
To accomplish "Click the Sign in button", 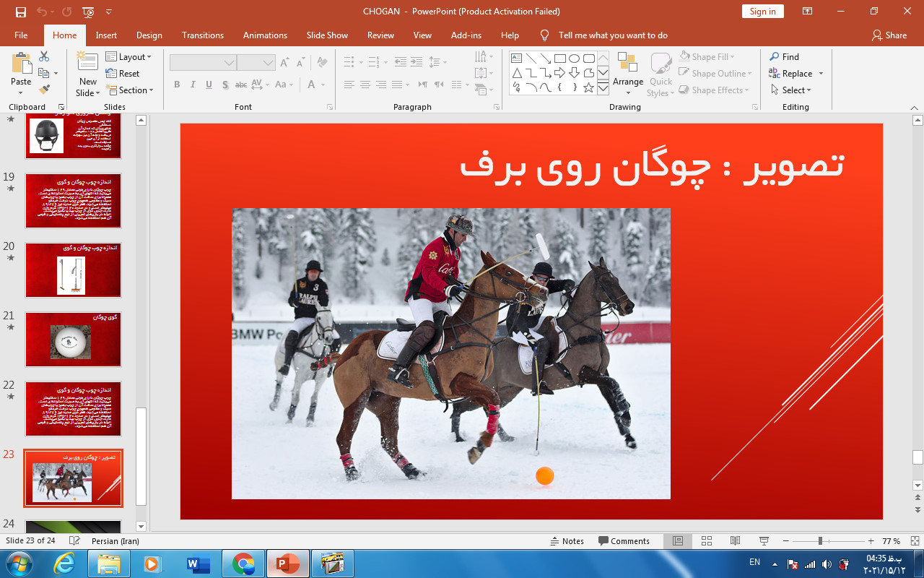I will pyautogui.click(x=762, y=12).
